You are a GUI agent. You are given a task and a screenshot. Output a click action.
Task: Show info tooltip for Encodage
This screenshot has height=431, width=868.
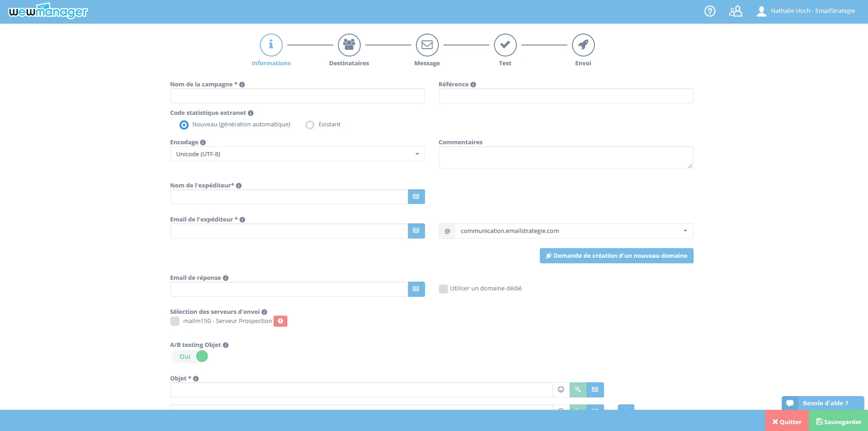[203, 142]
